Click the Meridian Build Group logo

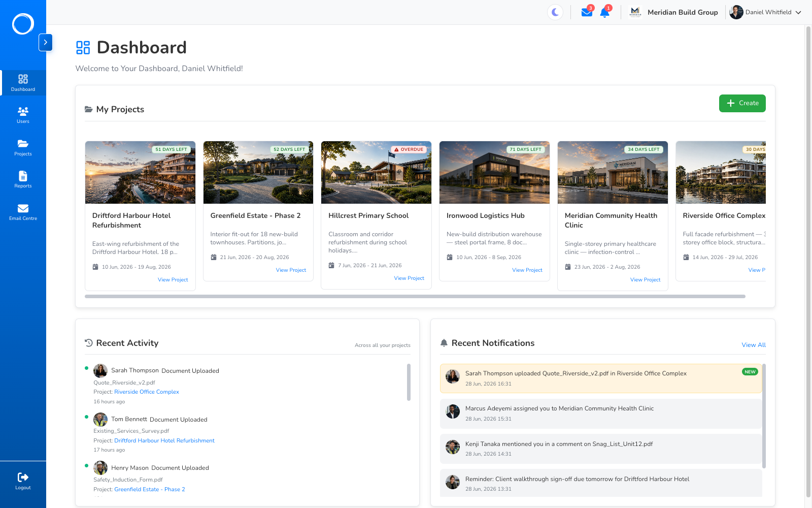pyautogui.click(x=635, y=12)
